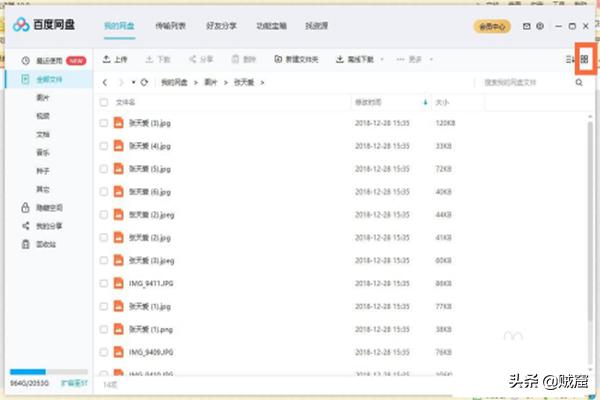Switch to grid thumbnail view
This screenshot has width=600, height=400.
pos(584,60)
